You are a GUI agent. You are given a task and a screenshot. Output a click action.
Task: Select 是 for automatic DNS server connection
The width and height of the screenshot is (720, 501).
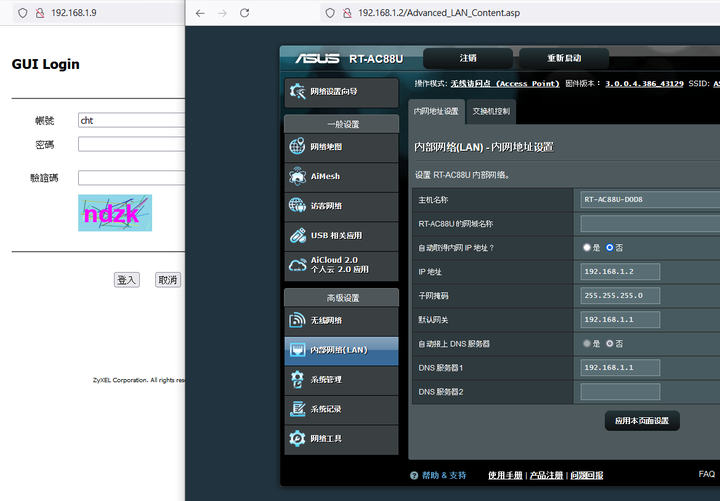(586, 343)
